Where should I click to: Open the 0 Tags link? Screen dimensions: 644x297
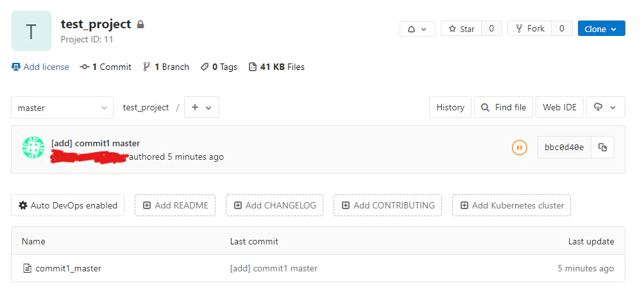(x=219, y=67)
